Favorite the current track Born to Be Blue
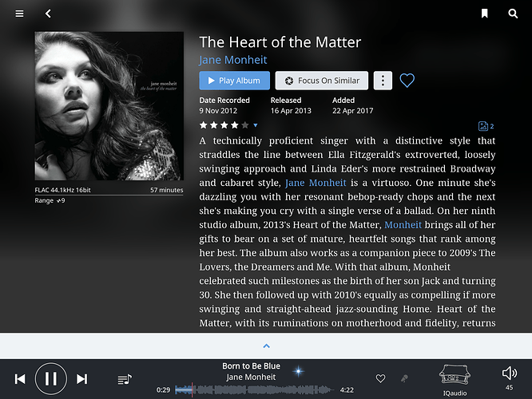 point(381,378)
